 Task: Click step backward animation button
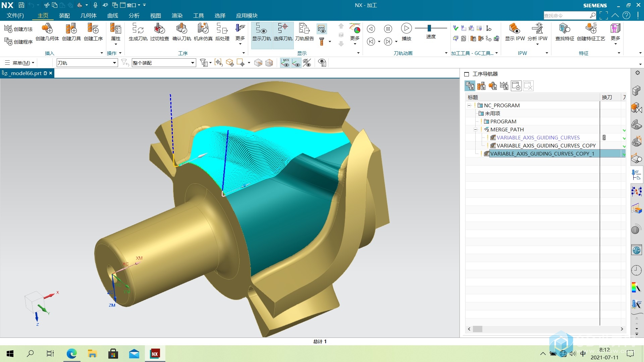[x=371, y=42]
